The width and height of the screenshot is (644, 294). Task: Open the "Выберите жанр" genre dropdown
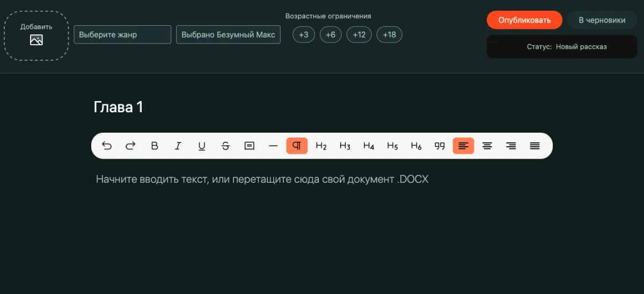(122, 35)
